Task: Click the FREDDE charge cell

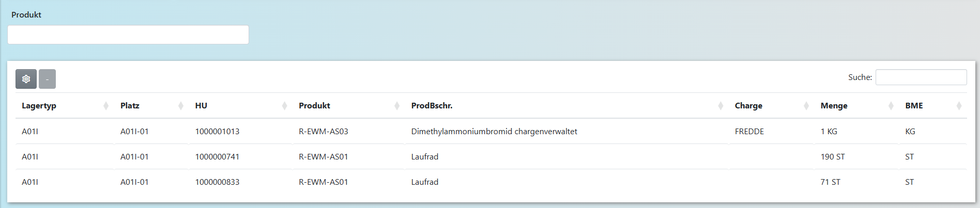Action: coord(749,132)
